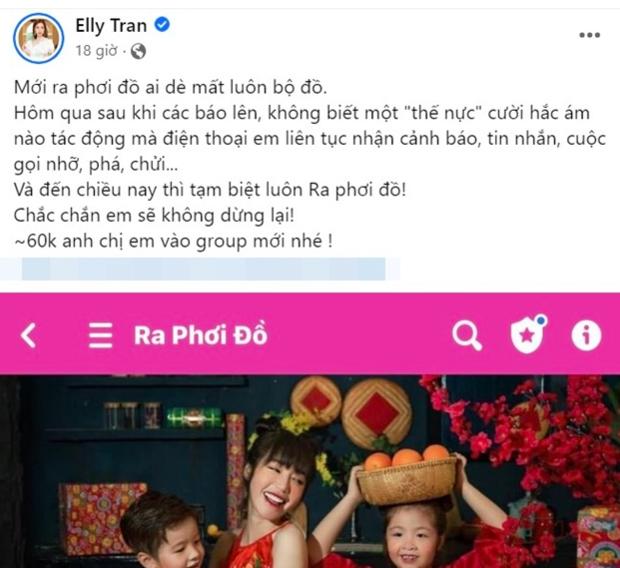Click the 18 giờ post timestamp
620x568 pixels.
[96, 51]
